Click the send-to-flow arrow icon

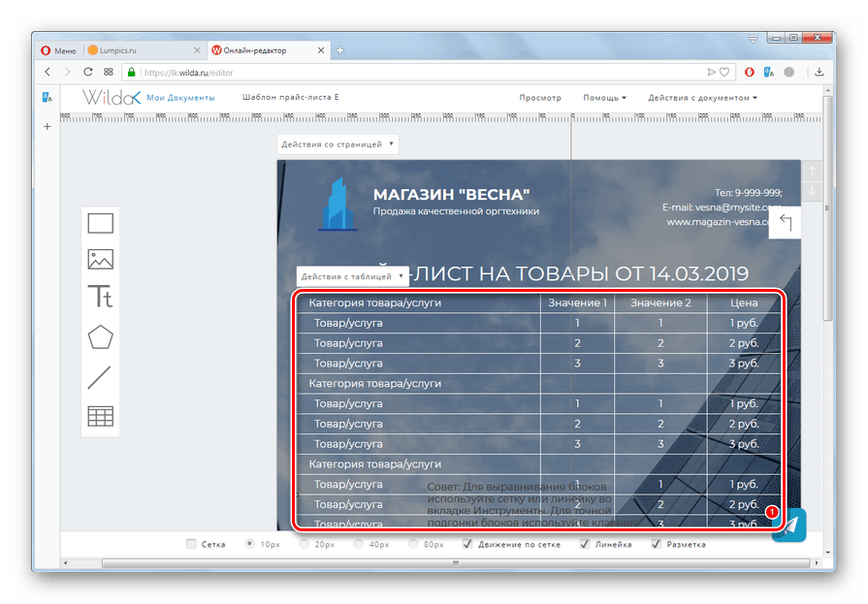tap(711, 72)
